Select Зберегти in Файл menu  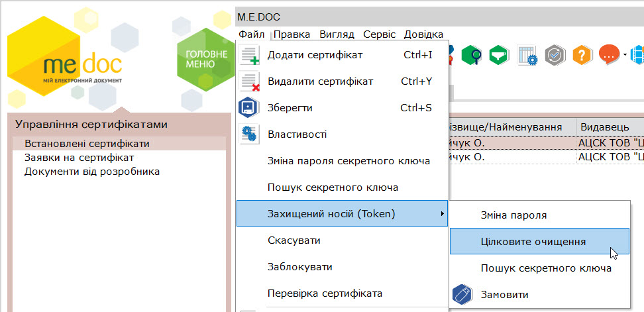point(342,108)
